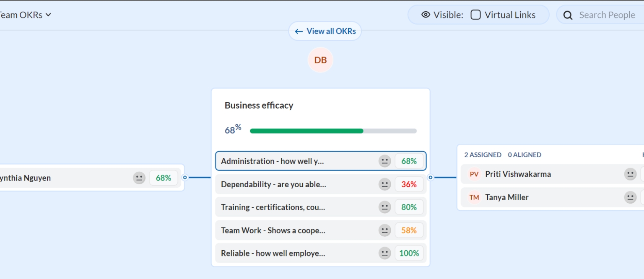Click the Search People field
This screenshot has height=279, width=644.
tap(607, 15)
